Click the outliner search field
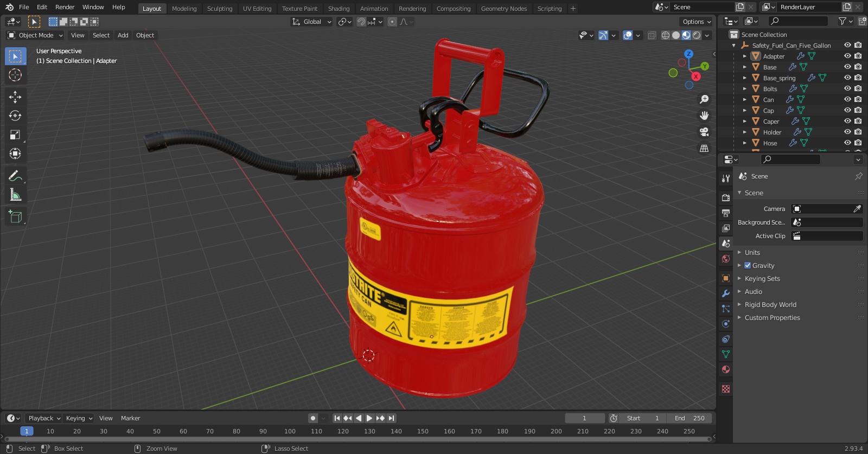 [x=798, y=21]
